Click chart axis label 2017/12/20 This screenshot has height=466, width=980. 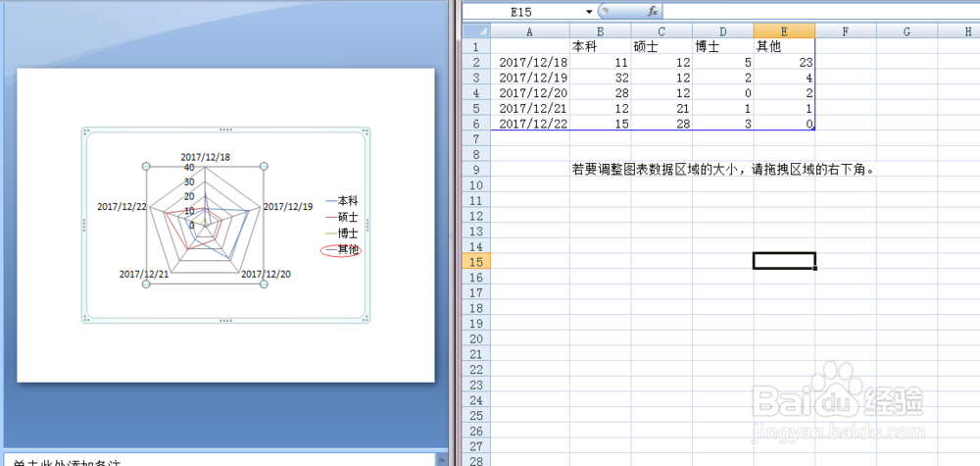266,274
